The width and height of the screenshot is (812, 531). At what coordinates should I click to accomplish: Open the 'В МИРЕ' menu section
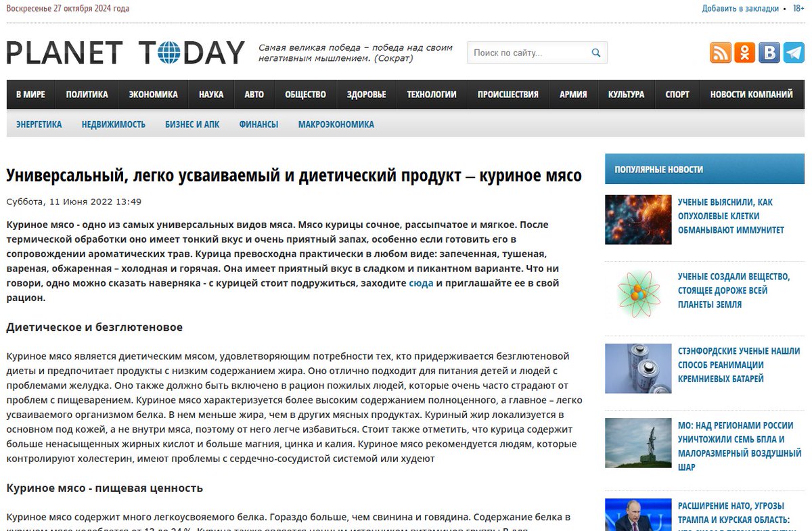(30, 95)
